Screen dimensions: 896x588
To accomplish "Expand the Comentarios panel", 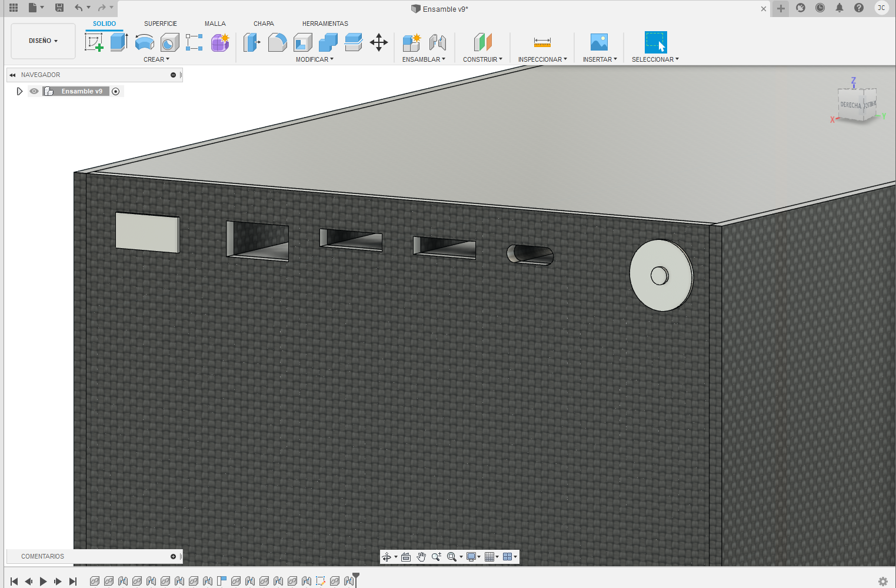I will tap(173, 556).
